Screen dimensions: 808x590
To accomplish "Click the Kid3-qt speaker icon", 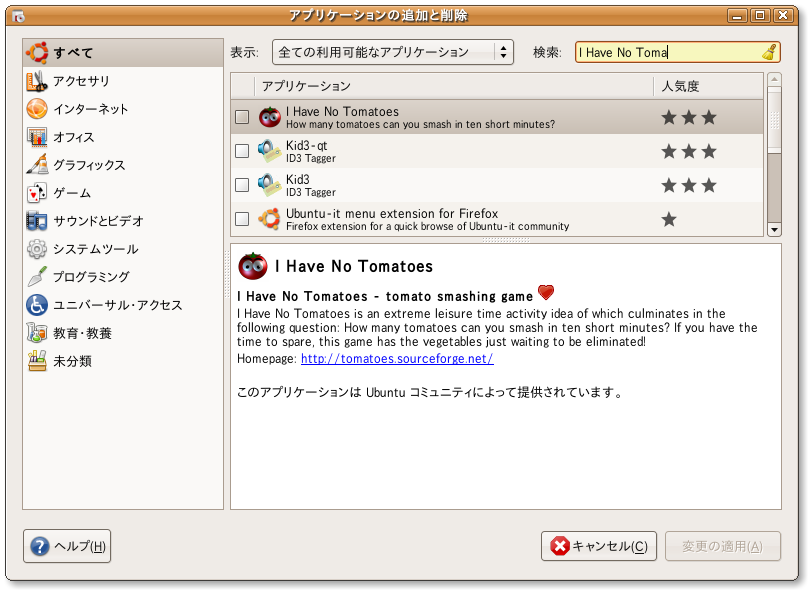I will [x=270, y=151].
